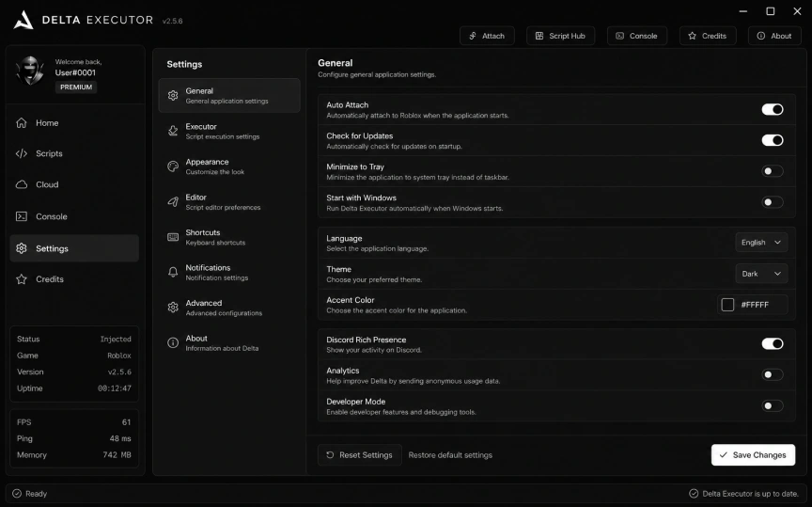812x507 pixels.
Task: Click the General gear icon
Action: [173, 95]
